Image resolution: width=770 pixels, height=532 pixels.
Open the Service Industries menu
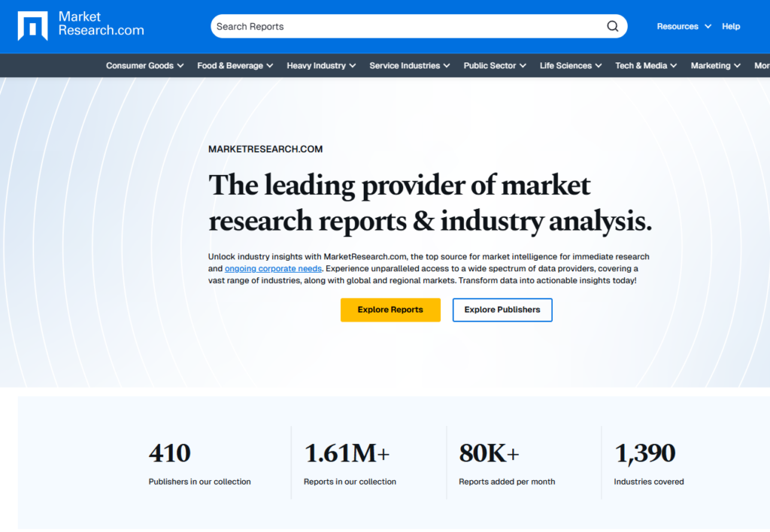click(409, 65)
